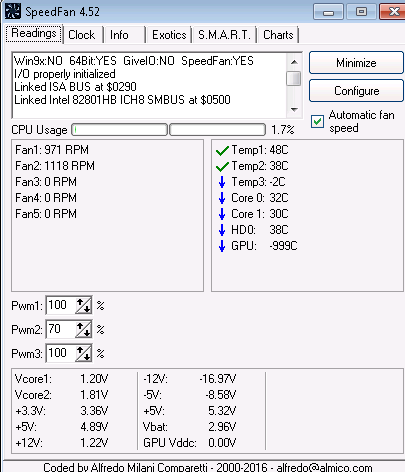Click the GPU '-999C' value
Screen dimensions: 405x472
283,246
